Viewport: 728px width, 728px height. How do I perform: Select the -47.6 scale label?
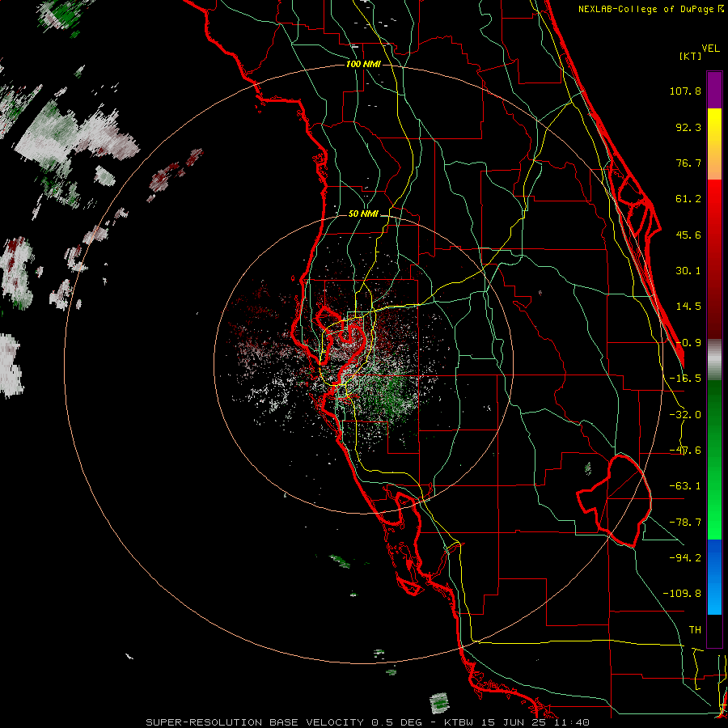pyautogui.click(x=685, y=451)
